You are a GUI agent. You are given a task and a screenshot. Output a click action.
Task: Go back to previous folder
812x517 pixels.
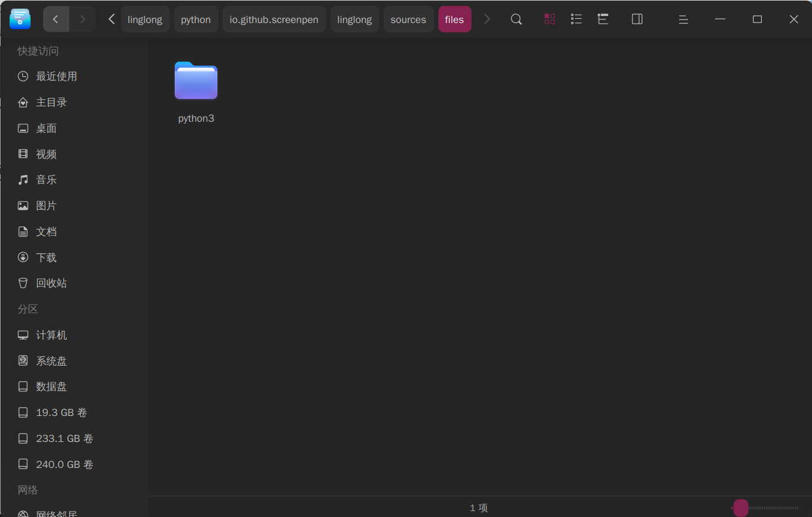click(x=56, y=19)
